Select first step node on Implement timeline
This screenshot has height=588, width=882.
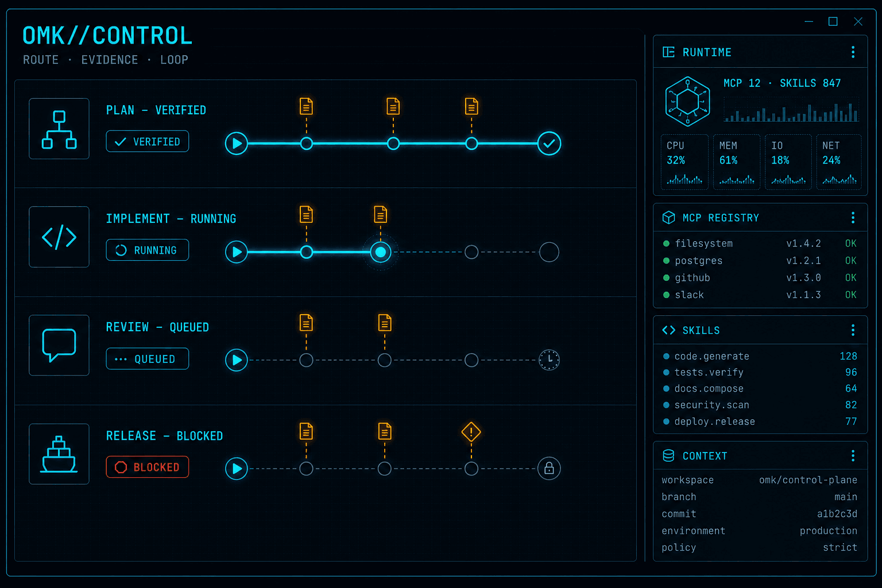[307, 252]
